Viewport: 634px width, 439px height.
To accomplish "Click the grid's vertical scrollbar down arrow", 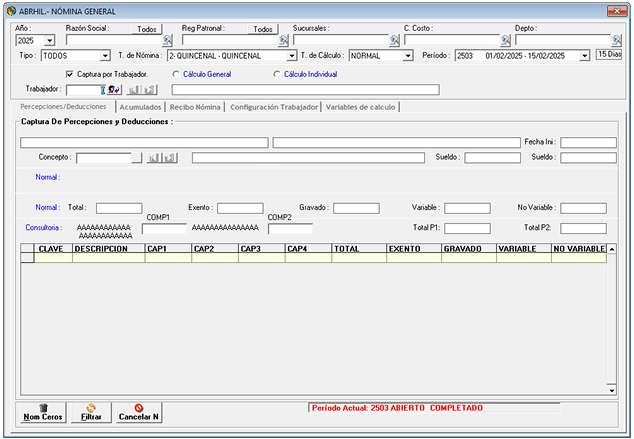I will pyautogui.click(x=611, y=389).
